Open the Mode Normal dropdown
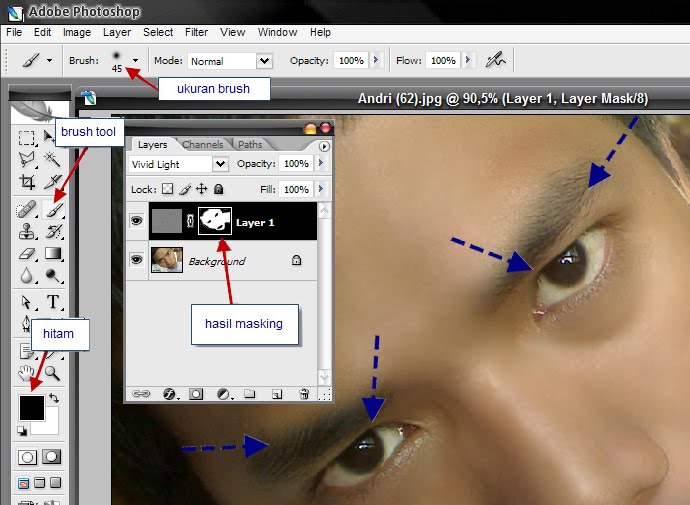 (264, 61)
